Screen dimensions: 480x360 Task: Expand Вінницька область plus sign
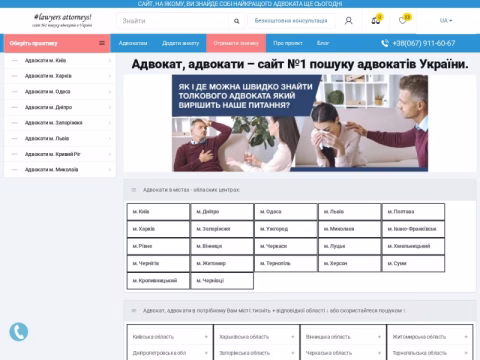click(x=379, y=337)
